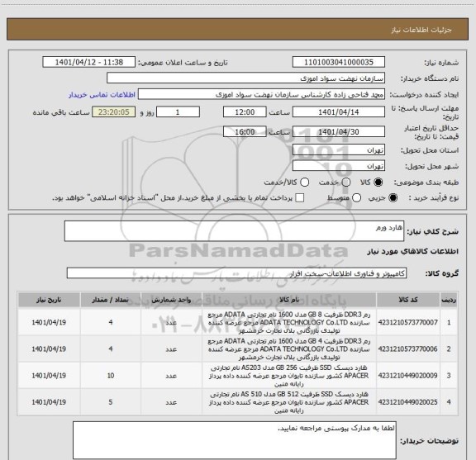This screenshot has width=476, height=460.
Task: Click the SSD 256 GB AS203 item name
Action: [289, 376]
